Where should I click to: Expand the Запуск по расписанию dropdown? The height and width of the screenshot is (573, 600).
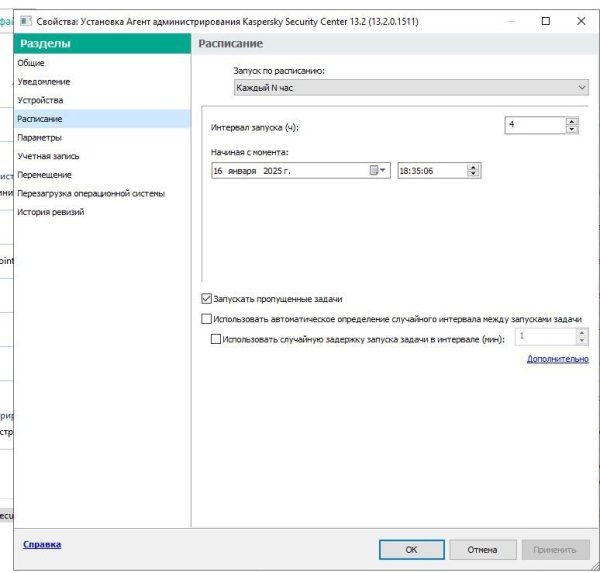(x=411, y=88)
